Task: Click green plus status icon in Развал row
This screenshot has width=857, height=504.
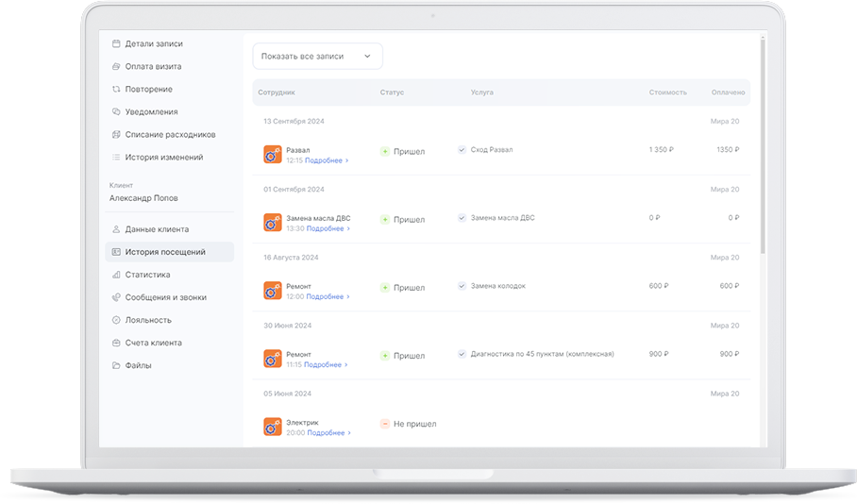Action: (385, 151)
